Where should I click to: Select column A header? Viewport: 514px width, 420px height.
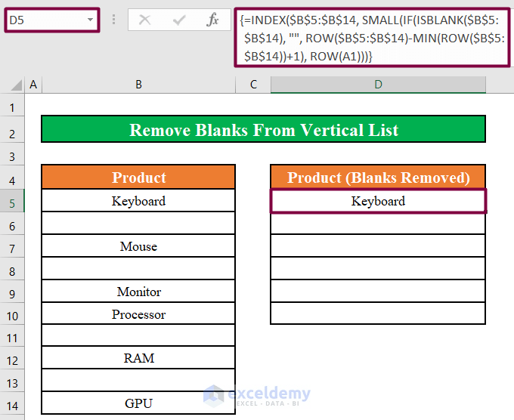(x=33, y=85)
